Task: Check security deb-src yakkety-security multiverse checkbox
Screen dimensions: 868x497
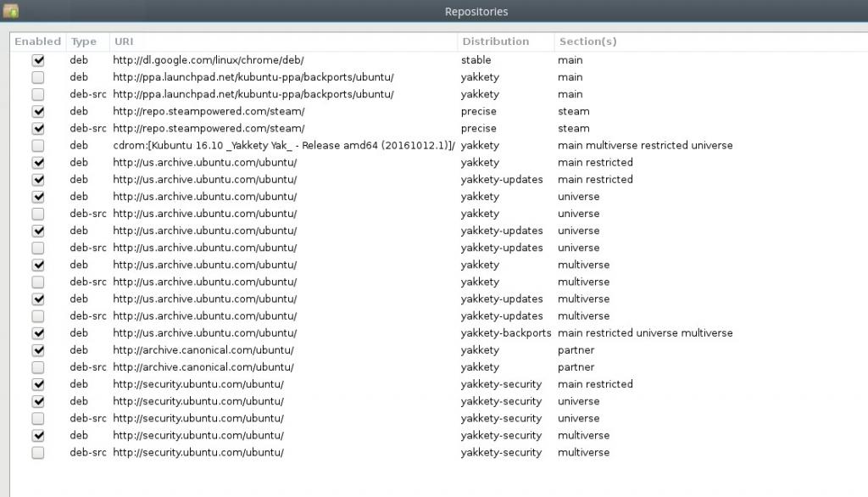Action: coord(37,453)
